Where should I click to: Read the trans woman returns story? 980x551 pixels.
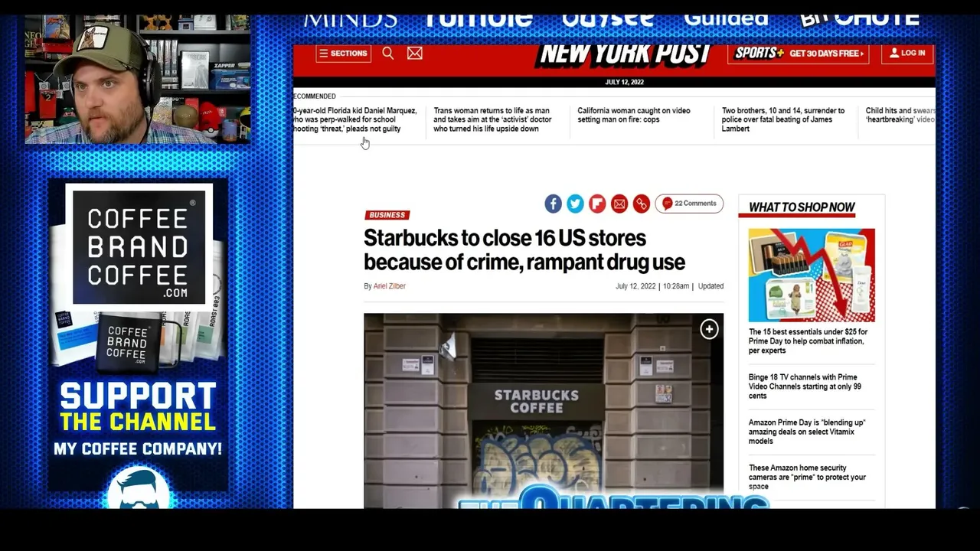[x=493, y=119]
